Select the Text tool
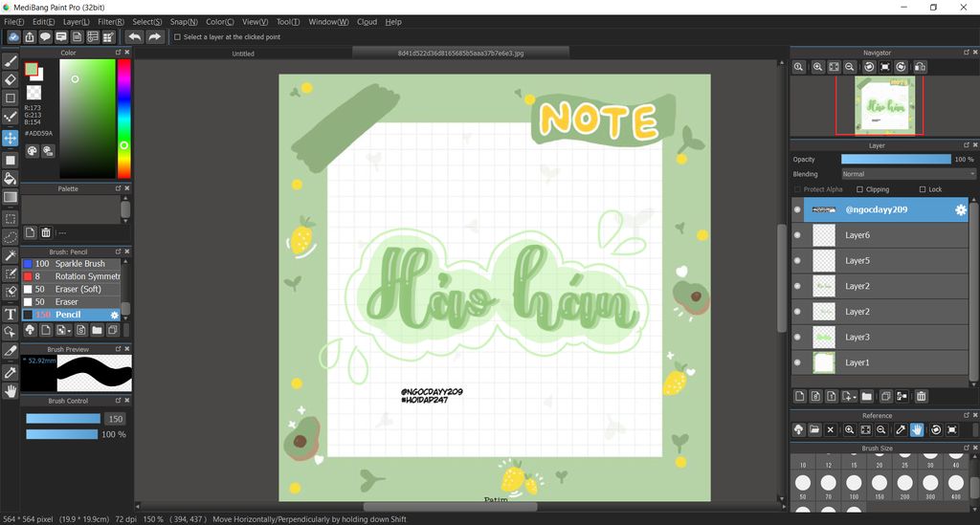The image size is (980, 525). (10, 314)
